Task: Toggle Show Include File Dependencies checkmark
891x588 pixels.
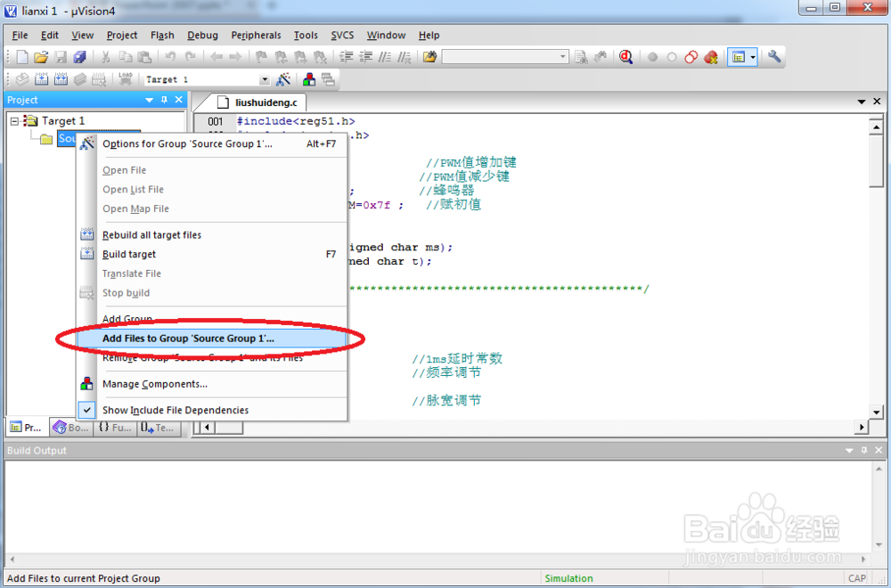Action: tap(87, 410)
